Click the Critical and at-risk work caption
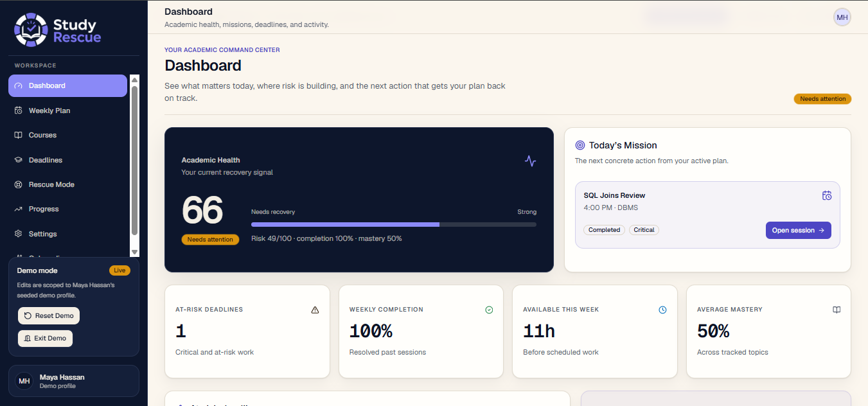868x406 pixels. click(215, 352)
